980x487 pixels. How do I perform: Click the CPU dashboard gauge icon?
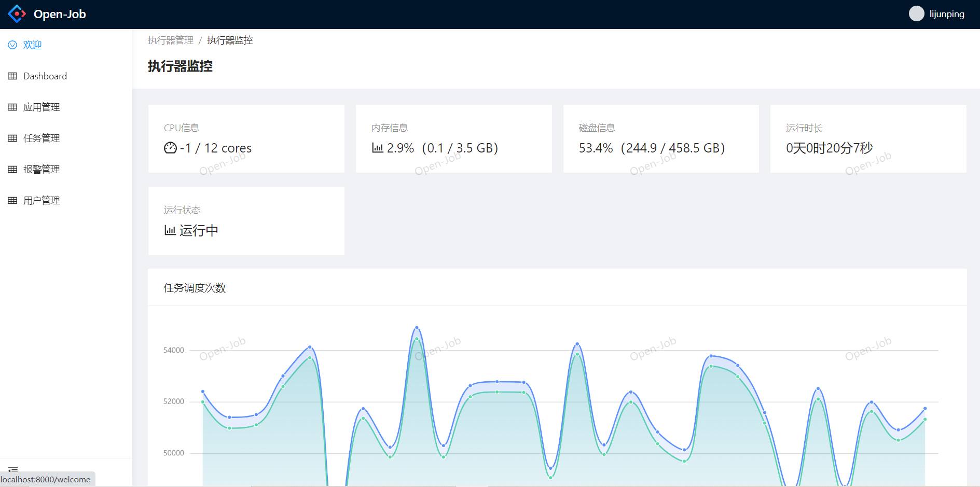click(170, 148)
